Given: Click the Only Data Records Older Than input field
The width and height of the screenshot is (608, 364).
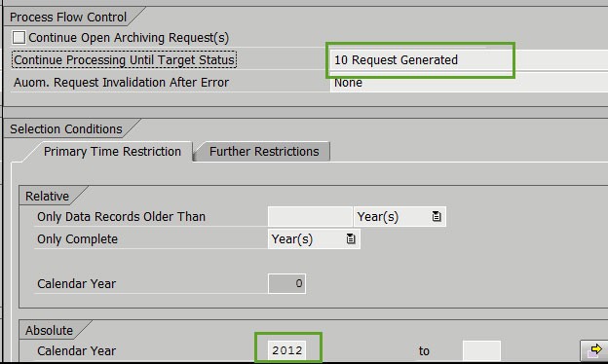Looking at the screenshot, I should click(310, 216).
